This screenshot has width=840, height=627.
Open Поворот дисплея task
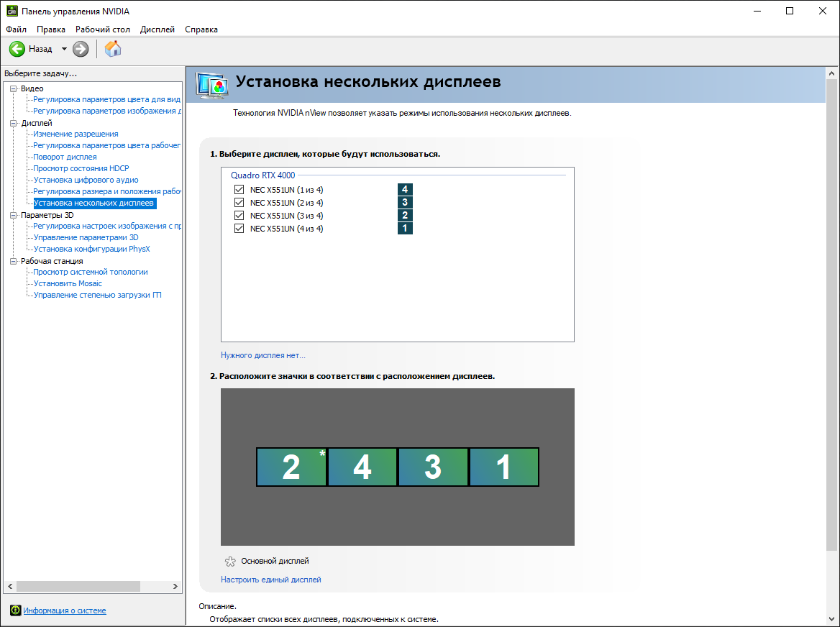pos(65,157)
